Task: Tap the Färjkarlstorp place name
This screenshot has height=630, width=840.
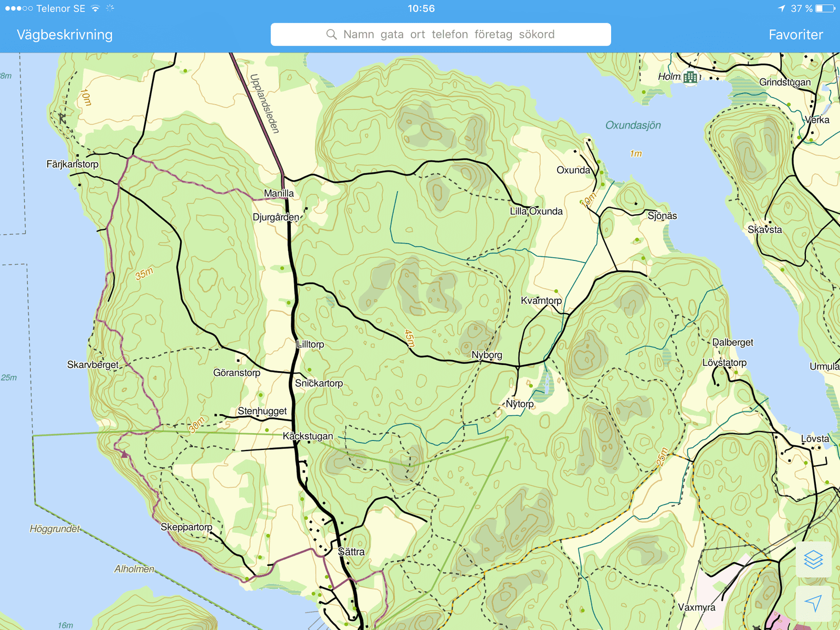Action: [72, 164]
